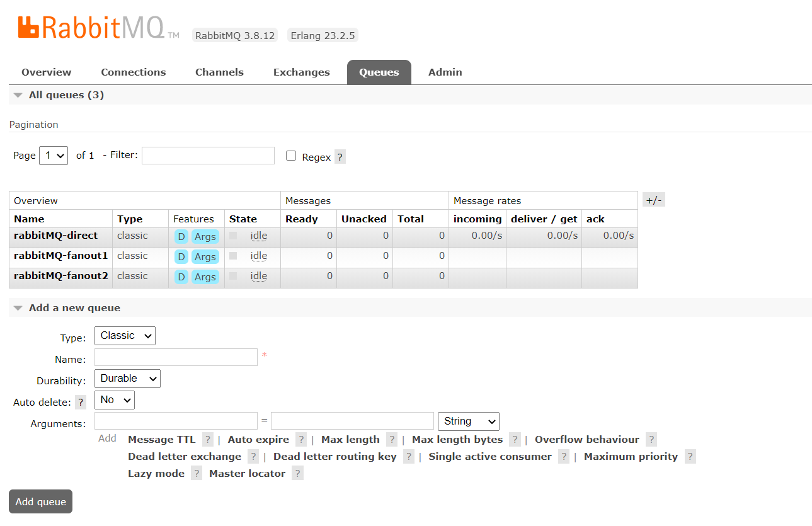Insert the Lazy mode argument

point(156,474)
